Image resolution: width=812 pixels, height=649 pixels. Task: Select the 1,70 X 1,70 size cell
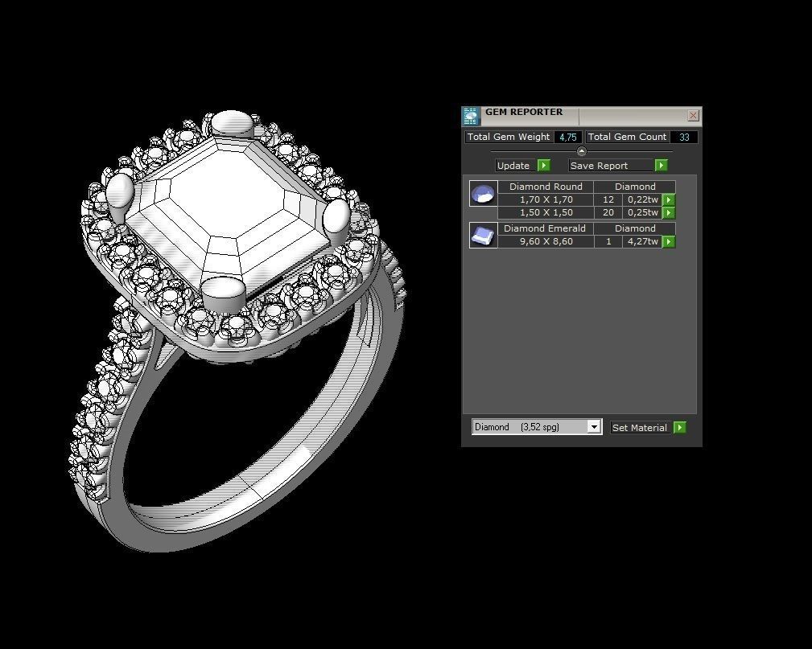tap(546, 199)
